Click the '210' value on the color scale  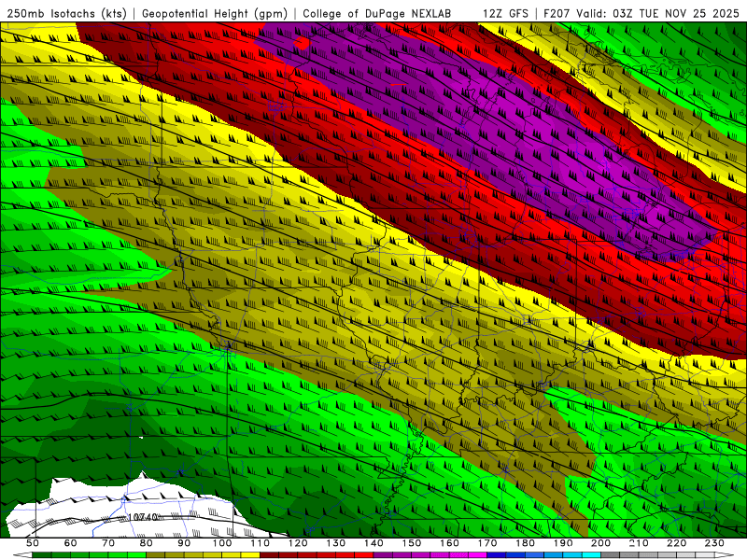[x=639, y=543]
